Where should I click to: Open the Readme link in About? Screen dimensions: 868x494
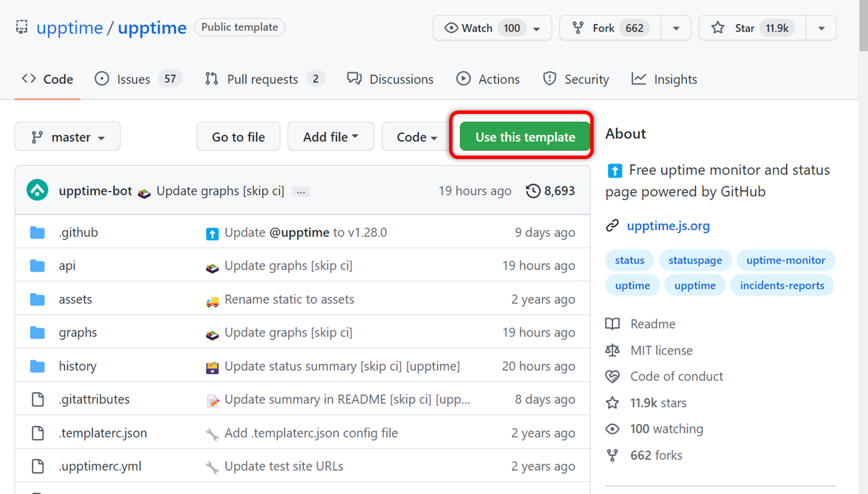point(653,324)
